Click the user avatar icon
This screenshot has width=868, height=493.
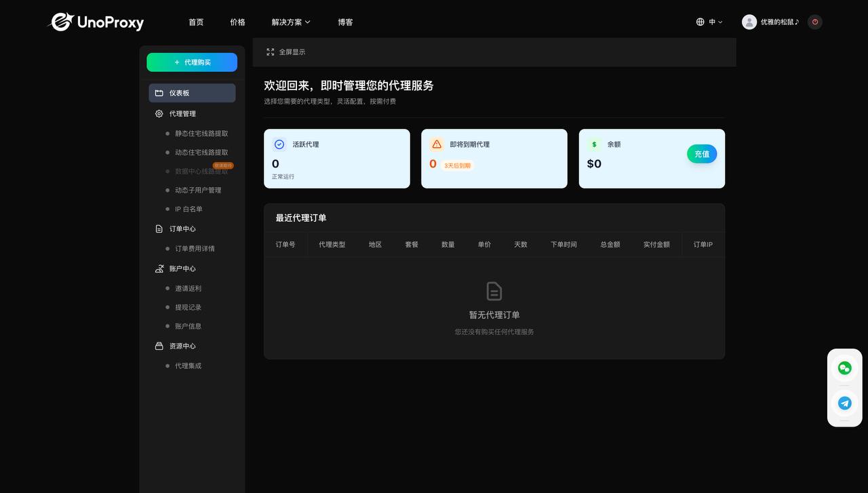point(749,22)
